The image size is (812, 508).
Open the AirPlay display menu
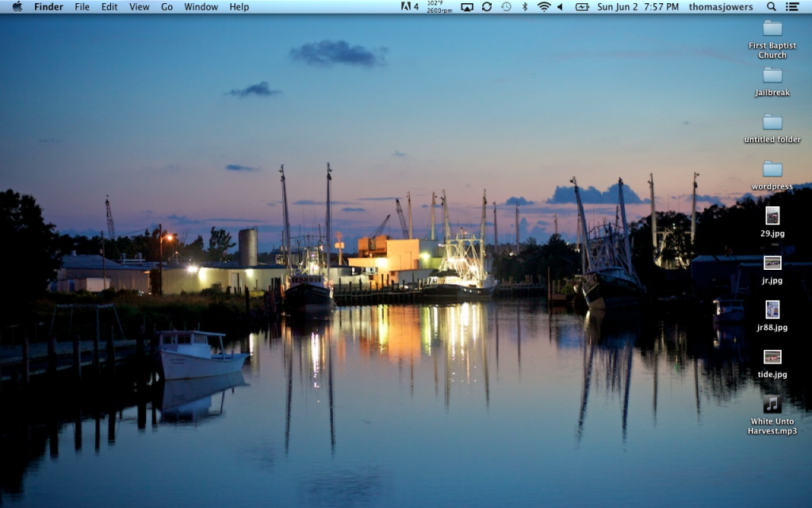(466, 6)
